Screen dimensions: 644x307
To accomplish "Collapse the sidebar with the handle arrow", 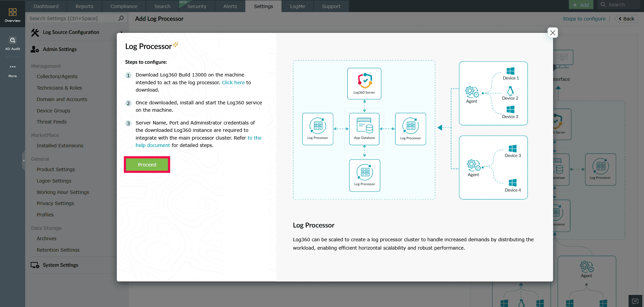I will [x=23, y=160].
